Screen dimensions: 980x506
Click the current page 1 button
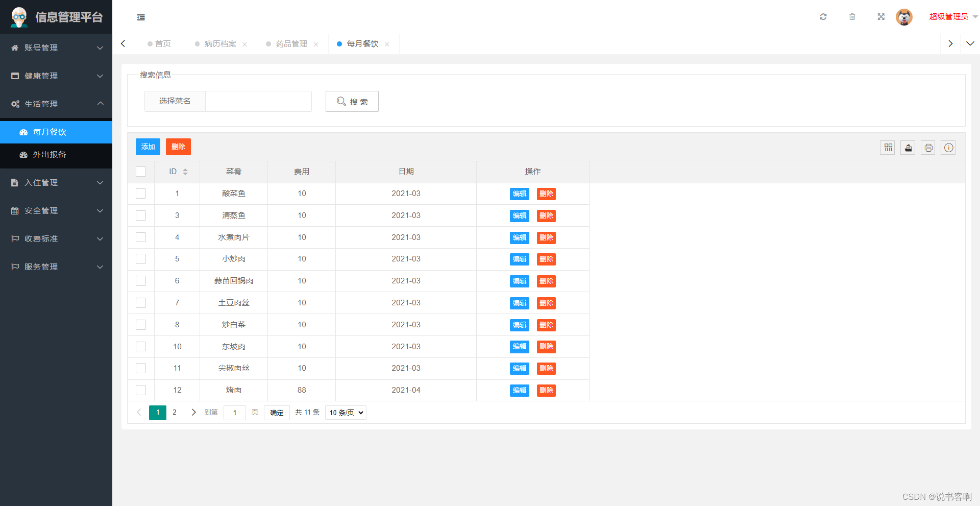coord(158,412)
